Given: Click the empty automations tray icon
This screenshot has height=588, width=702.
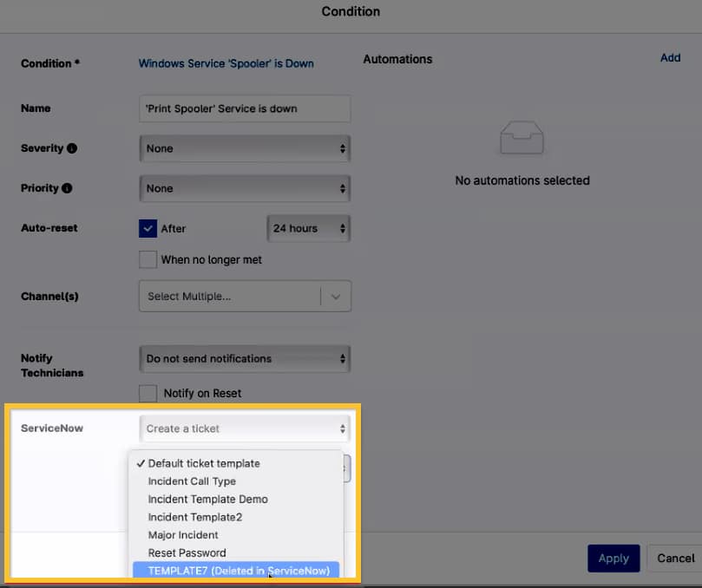Looking at the screenshot, I should pos(521,137).
